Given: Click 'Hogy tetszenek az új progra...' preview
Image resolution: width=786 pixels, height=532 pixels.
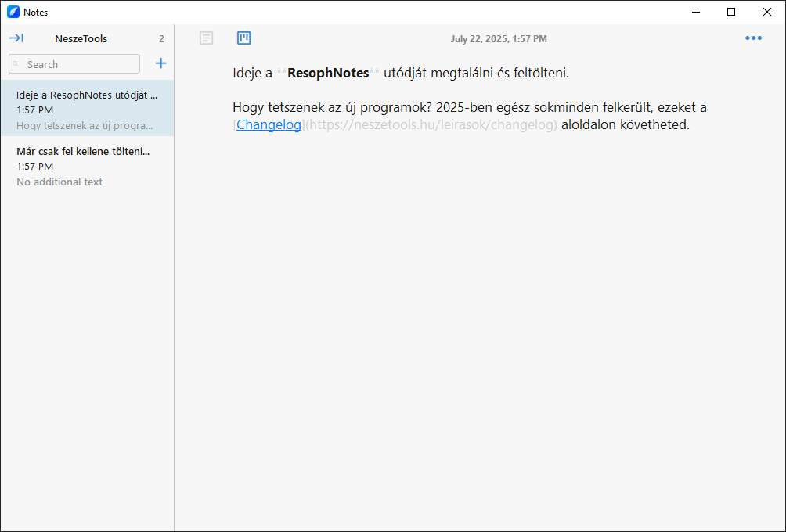Looking at the screenshot, I should coord(85,126).
